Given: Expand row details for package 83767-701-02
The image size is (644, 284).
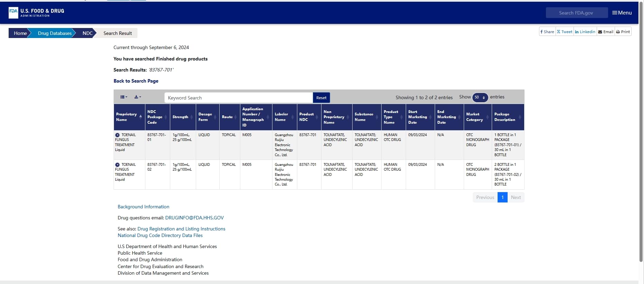Looking at the screenshot, I should 117,165.
